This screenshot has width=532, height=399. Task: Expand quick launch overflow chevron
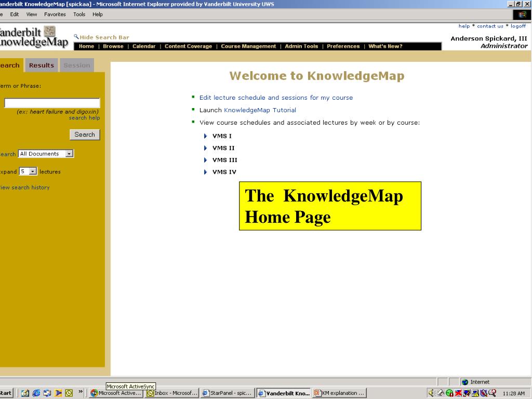[x=81, y=392]
